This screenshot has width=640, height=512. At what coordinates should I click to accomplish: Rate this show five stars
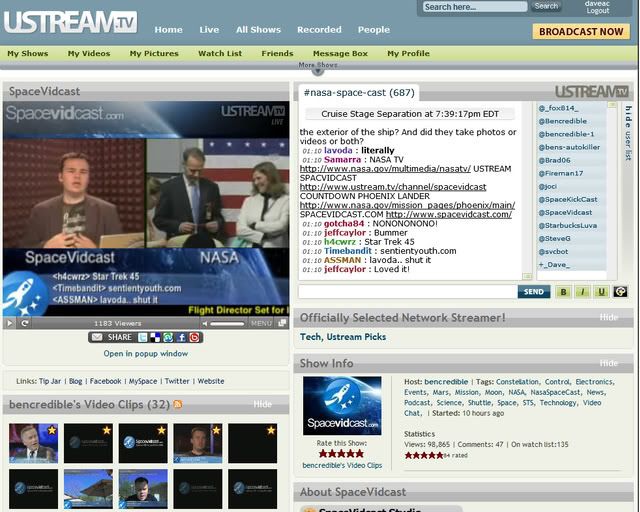[x=360, y=453]
